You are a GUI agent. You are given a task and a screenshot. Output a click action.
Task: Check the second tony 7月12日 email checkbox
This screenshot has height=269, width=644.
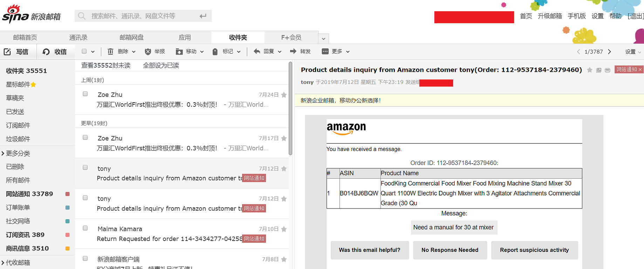85,198
